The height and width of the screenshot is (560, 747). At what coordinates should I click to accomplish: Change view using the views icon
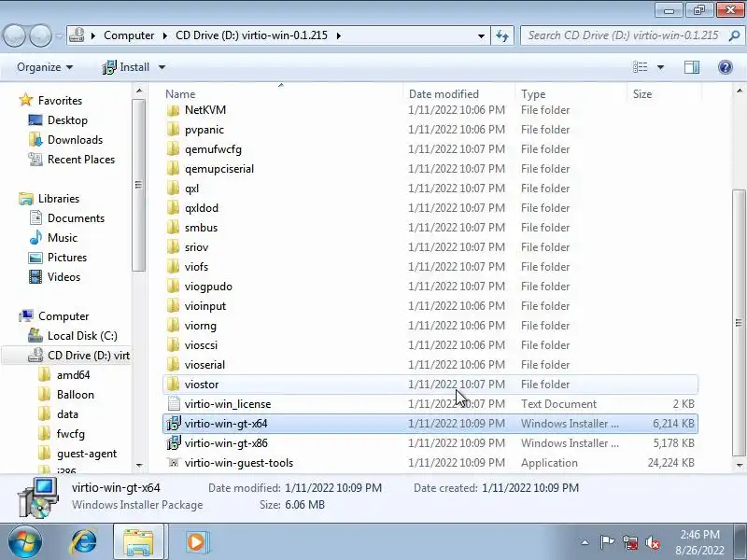click(640, 67)
